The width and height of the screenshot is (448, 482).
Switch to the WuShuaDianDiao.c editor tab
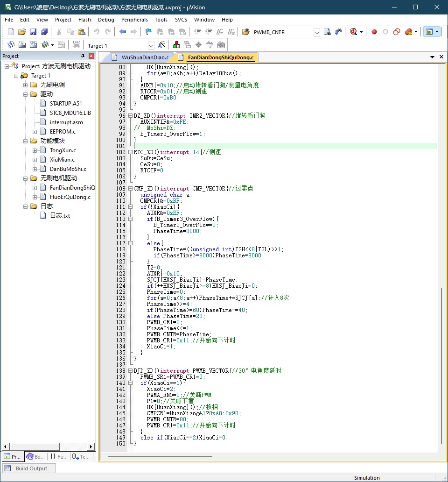pos(145,57)
